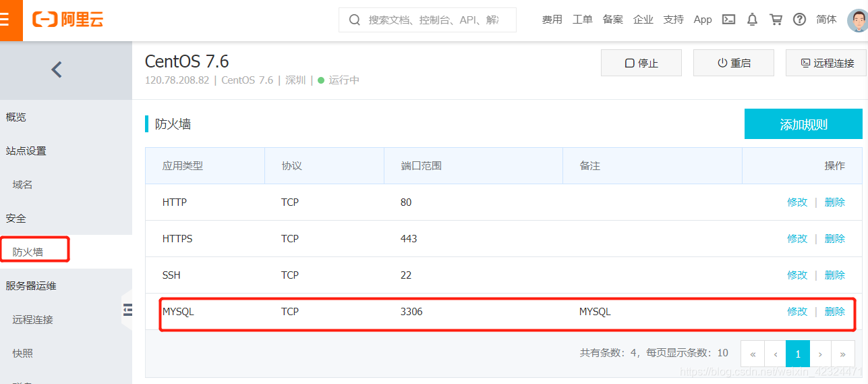
Task: Switch language via 简体
Action: point(826,20)
